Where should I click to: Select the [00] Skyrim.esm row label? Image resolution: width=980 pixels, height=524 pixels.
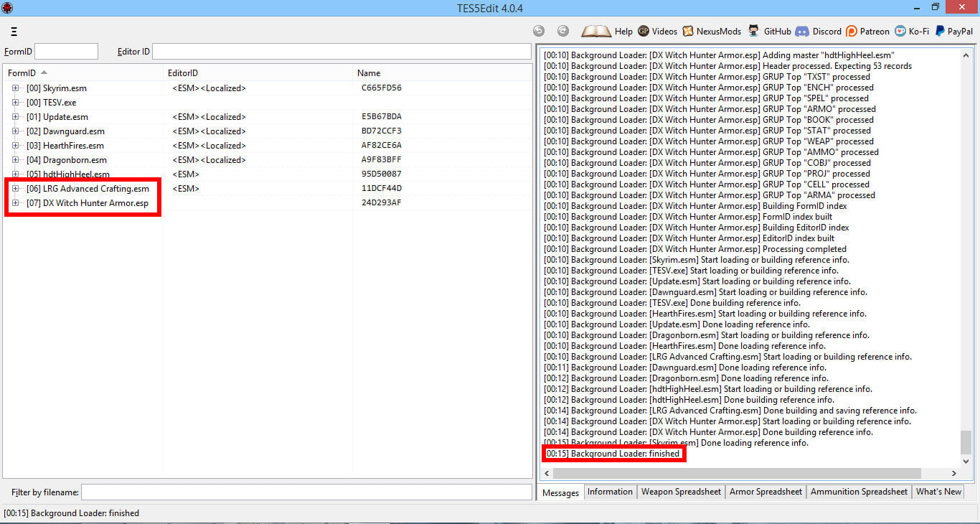click(x=57, y=88)
